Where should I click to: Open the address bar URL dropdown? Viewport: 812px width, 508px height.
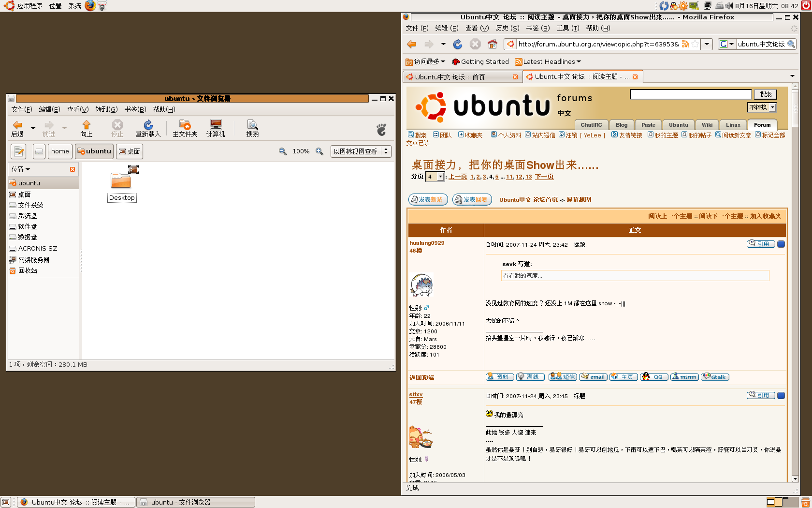click(x=707, y=44)
